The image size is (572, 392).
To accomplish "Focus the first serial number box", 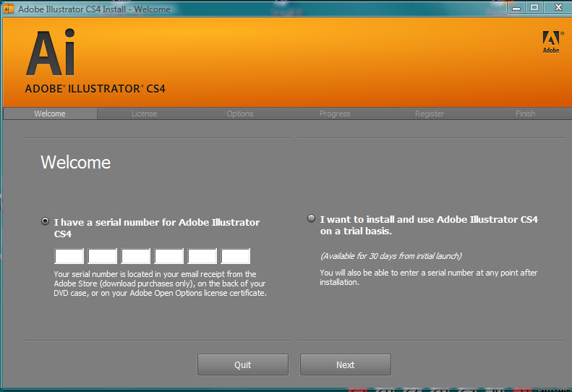I will (69, 256).
